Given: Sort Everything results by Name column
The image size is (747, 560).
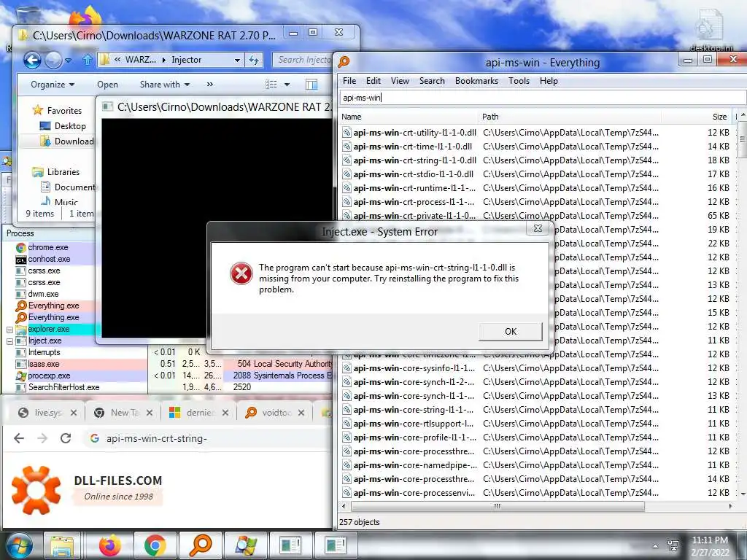Looking at the screenshot, I should (x=408, y=117).
